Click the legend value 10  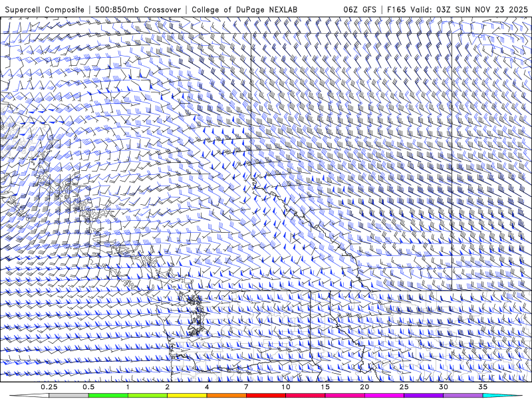pos(286,387)
